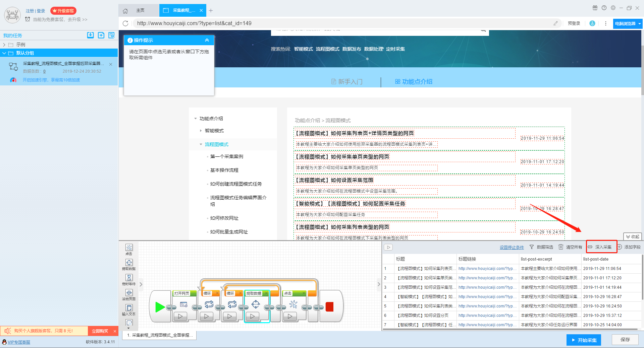This screenshot has height=348, width=644.
Task: Switch to 功能点介绍 page tab
Action: coord(414,82)
